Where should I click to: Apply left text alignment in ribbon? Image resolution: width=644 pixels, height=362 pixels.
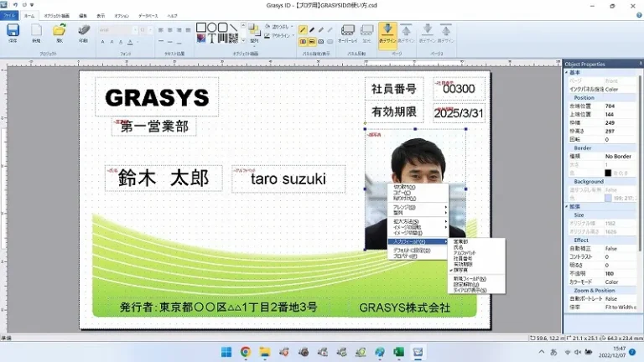click(x=161, y=30)
